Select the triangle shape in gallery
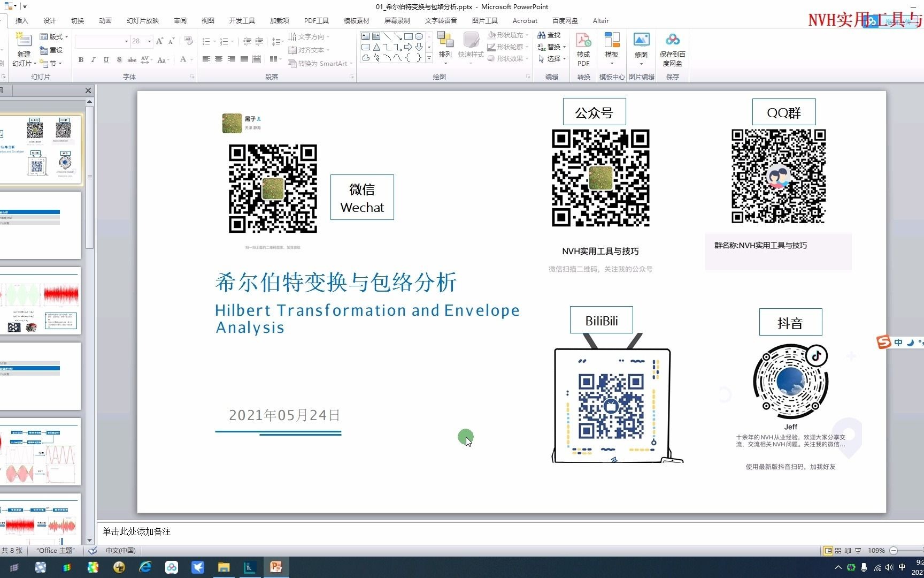Viewport: 924px width, 578px height. tap(376, 47)
